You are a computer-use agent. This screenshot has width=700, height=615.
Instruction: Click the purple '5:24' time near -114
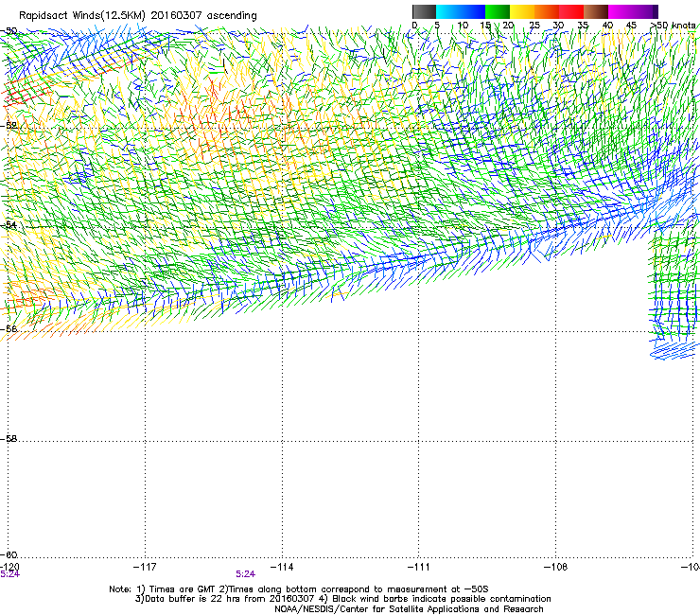point(246,574)
